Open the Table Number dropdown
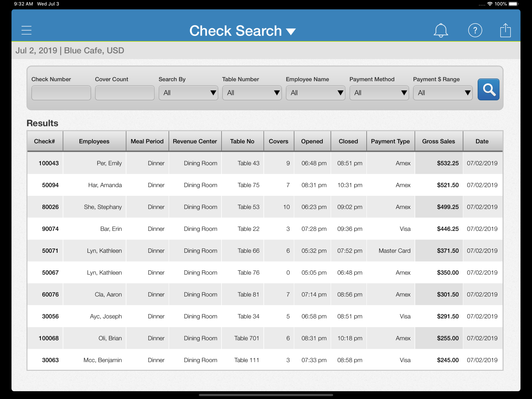The width and height of the screenshot is (532, 399). click(252, 93)
